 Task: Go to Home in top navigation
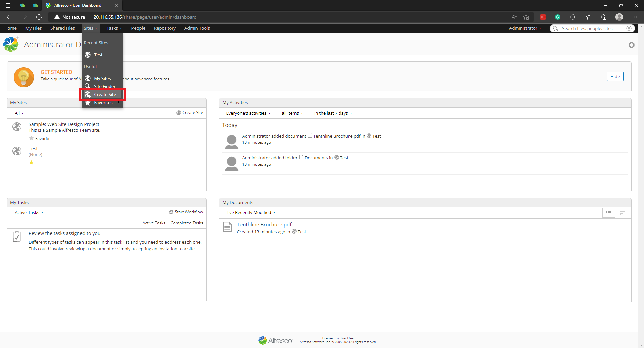coord(10,28)
